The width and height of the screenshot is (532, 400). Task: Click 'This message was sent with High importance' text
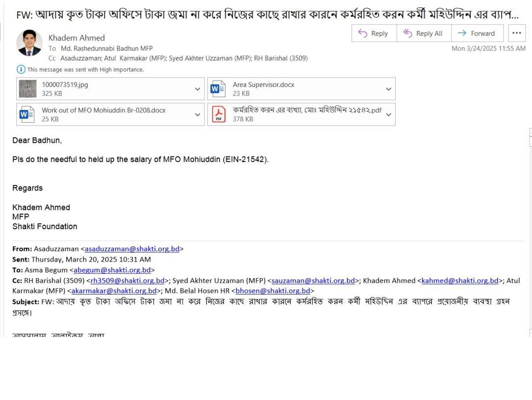85,69
